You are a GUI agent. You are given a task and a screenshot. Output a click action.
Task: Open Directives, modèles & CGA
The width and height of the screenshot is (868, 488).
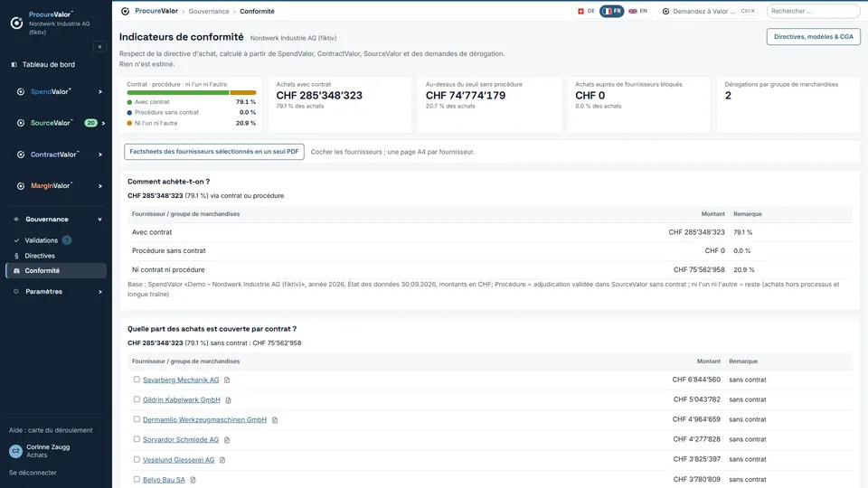813,36
